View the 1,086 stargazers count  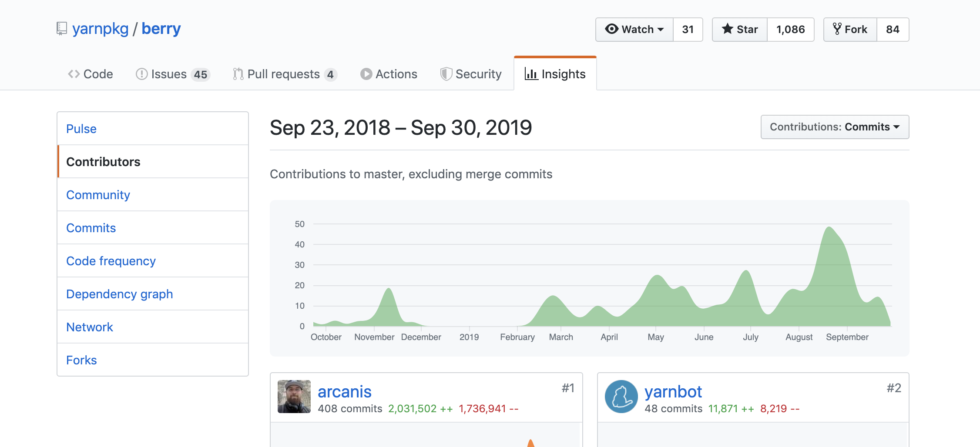point(790,30)
